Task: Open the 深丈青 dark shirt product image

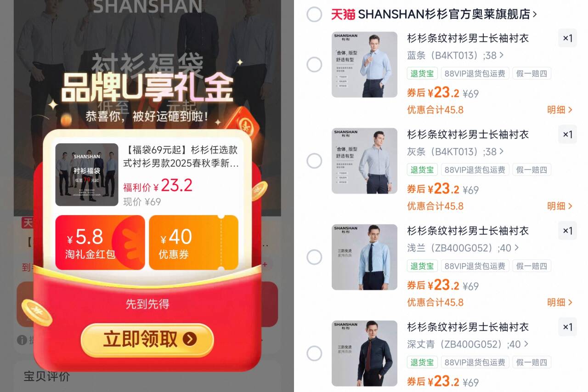Action: [364, 353]
